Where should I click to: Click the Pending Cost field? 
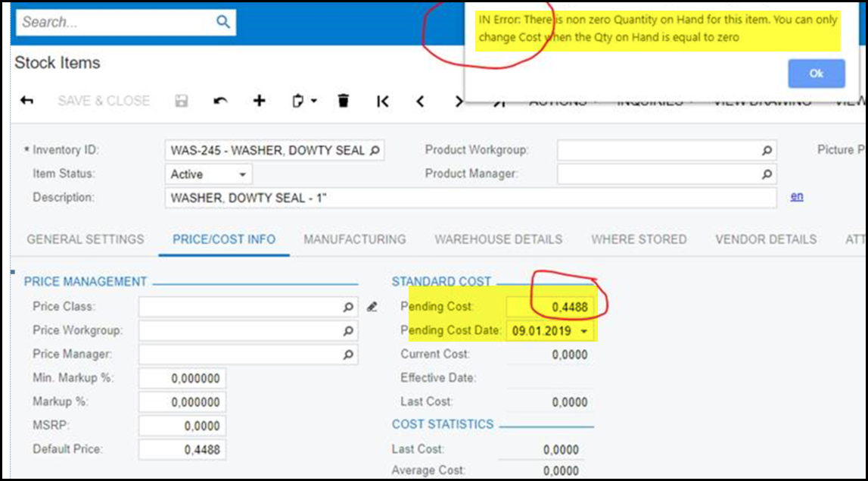[549, 307]
